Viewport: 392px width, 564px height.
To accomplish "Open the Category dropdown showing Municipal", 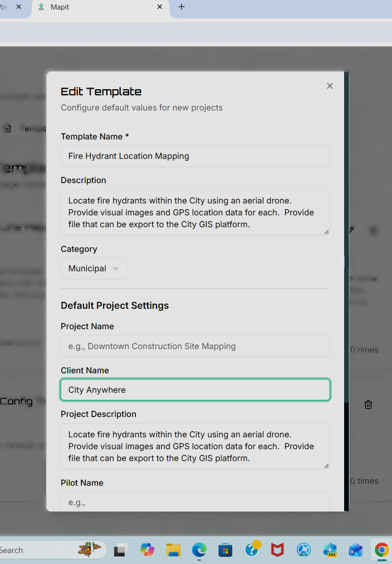I will (94, 268).
